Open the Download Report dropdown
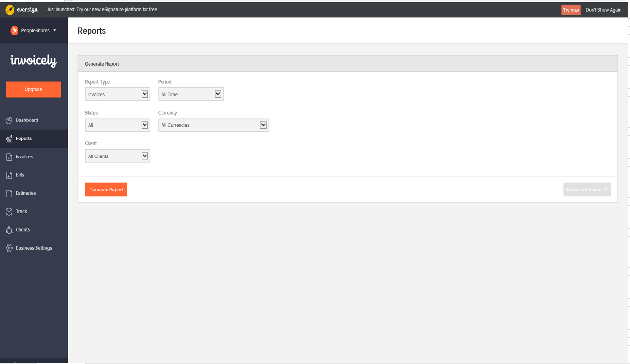 tap(587, 190)
